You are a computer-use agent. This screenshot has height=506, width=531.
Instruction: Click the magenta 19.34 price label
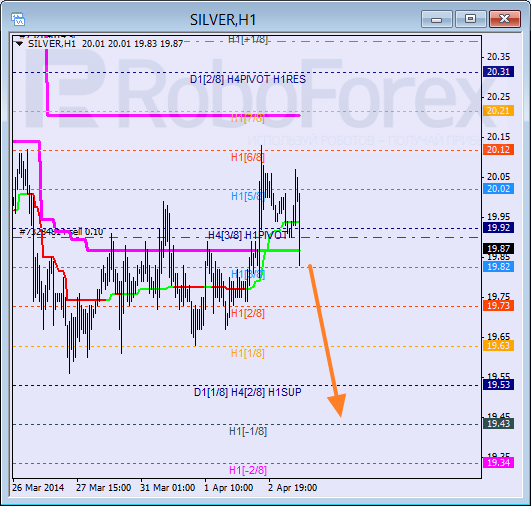coord(498,462)
